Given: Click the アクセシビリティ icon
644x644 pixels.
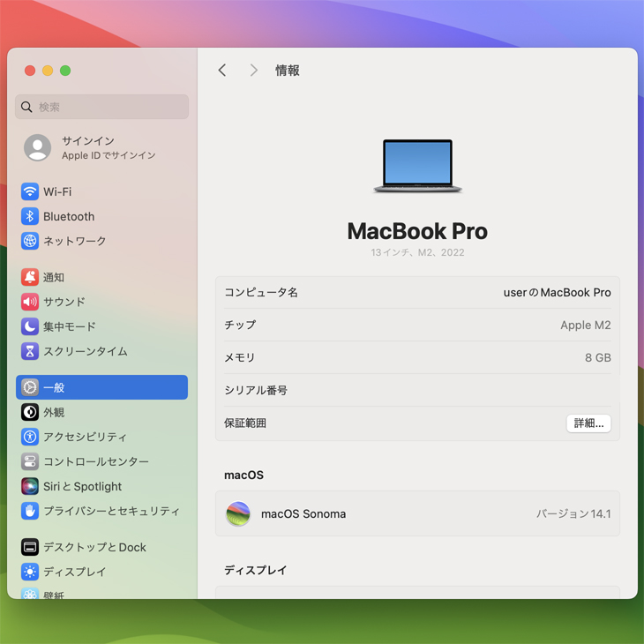Looking at the screenshot, I should coord(30,437).
